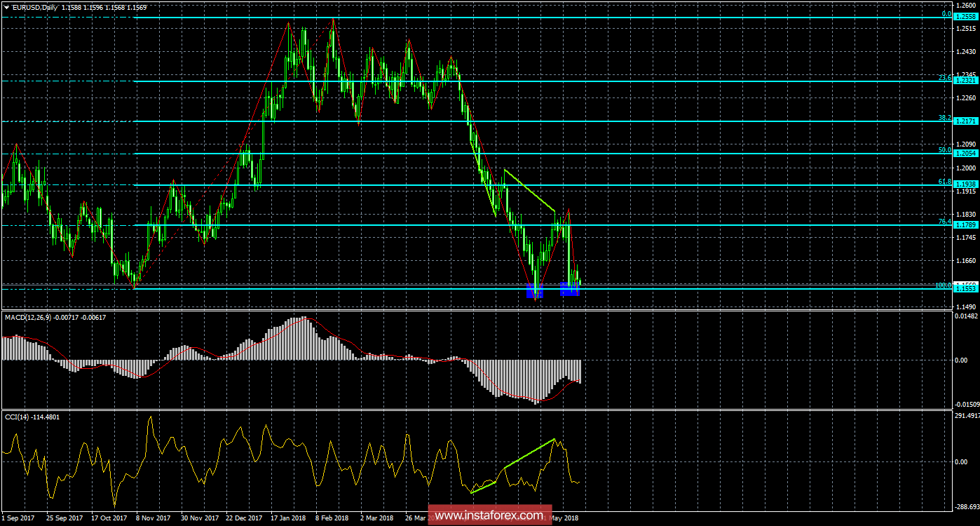
Task: Click the '1.1660' price axis value
Action: click(966, 261)
